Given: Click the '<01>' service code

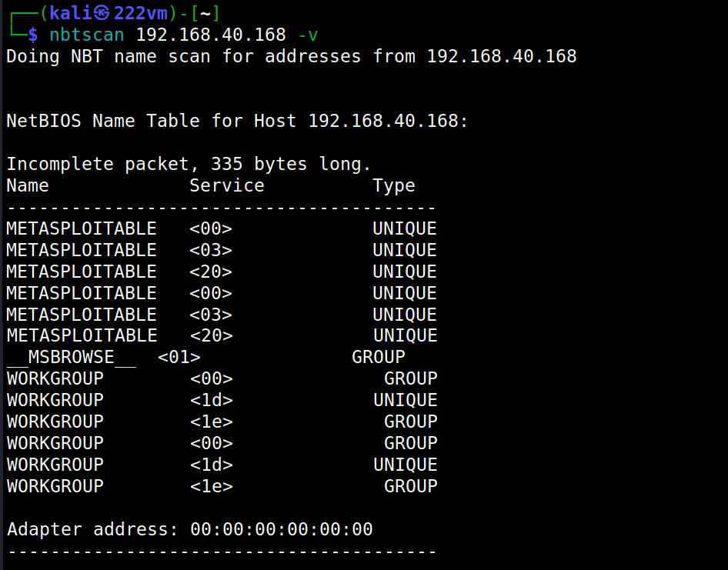Looking at the screenshot, I should (x=179, y=357).
